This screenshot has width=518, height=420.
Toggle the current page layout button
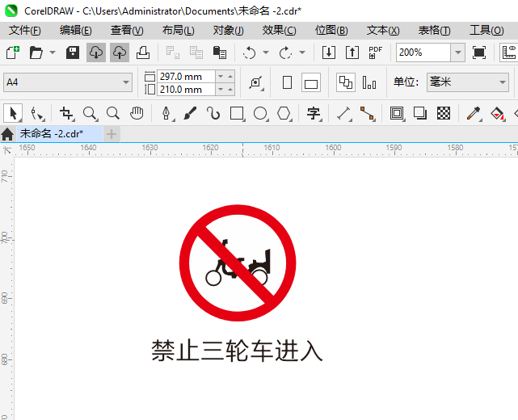(369, 82)
